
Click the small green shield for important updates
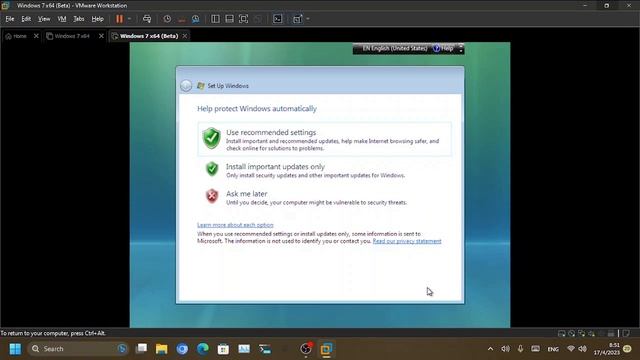pyautogui.click(x=211, y=169)
